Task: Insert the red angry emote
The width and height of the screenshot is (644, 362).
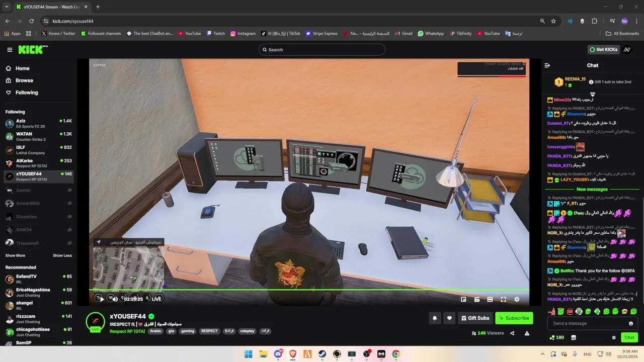Action: (x=570, y=312)
